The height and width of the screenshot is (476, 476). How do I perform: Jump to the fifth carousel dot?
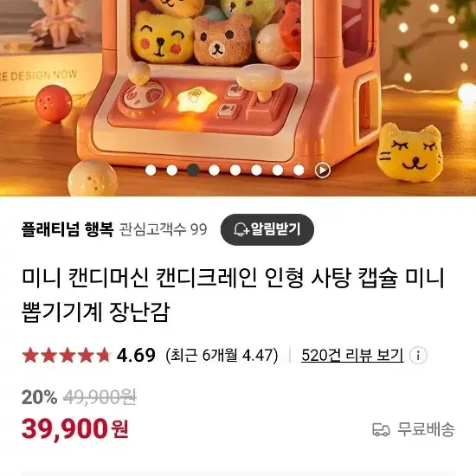[x=235, y=170]
